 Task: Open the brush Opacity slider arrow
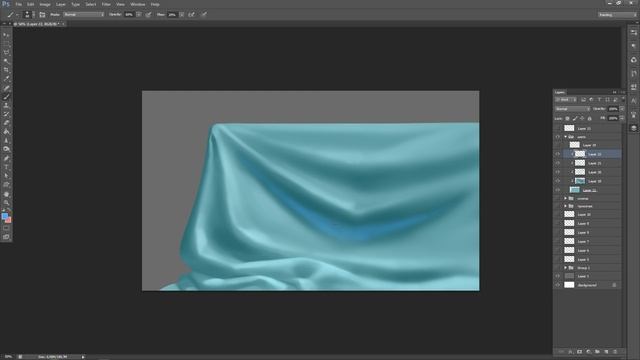[139, 15]
